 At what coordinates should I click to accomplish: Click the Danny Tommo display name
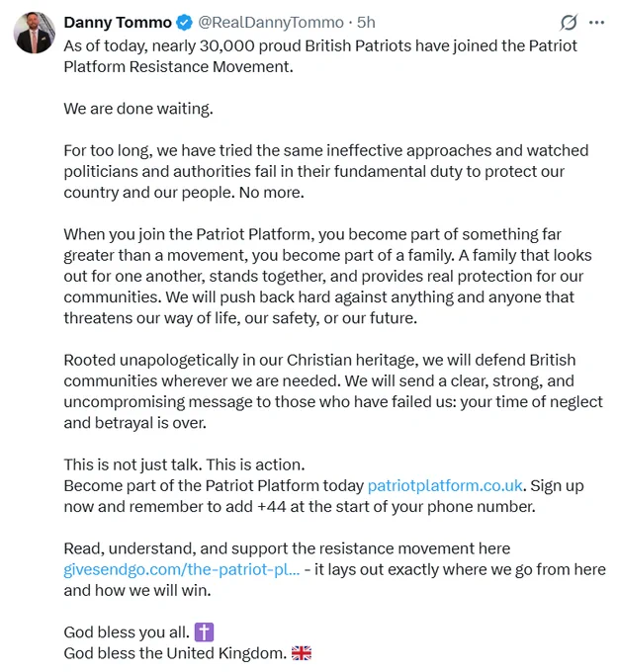tap(118, 23)
